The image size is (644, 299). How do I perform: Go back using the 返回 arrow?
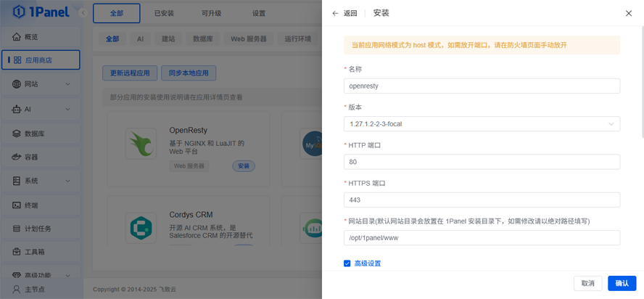click(x=335, y=13)
